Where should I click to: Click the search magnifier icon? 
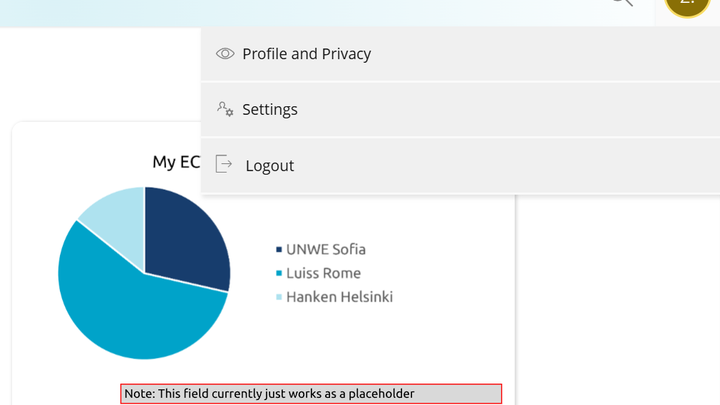click(x=622, y=3)
